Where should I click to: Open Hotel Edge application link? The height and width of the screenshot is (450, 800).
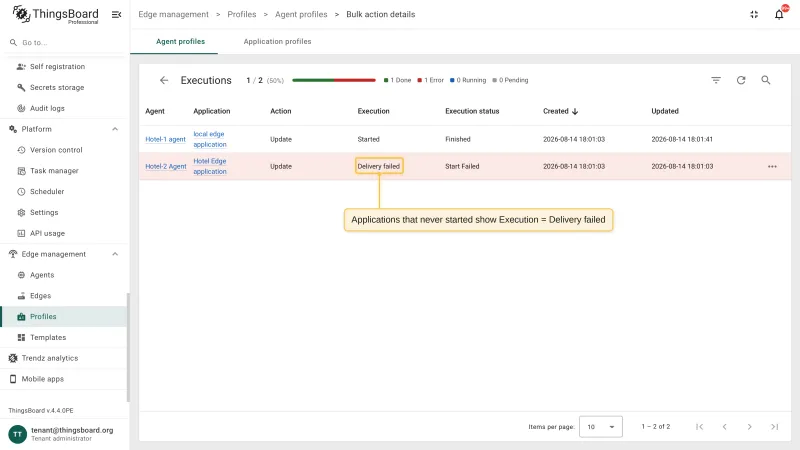pyautogui.click(x=210, y=166)
